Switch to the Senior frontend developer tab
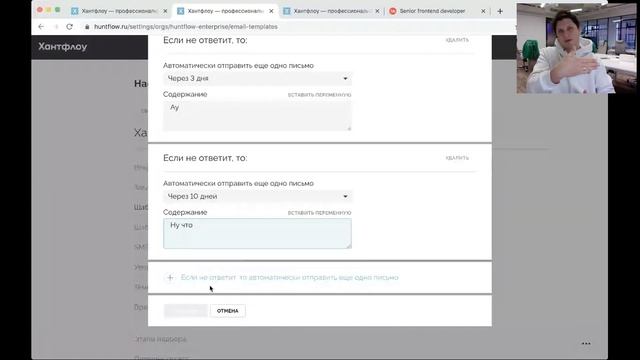 [x=432, y=11]
